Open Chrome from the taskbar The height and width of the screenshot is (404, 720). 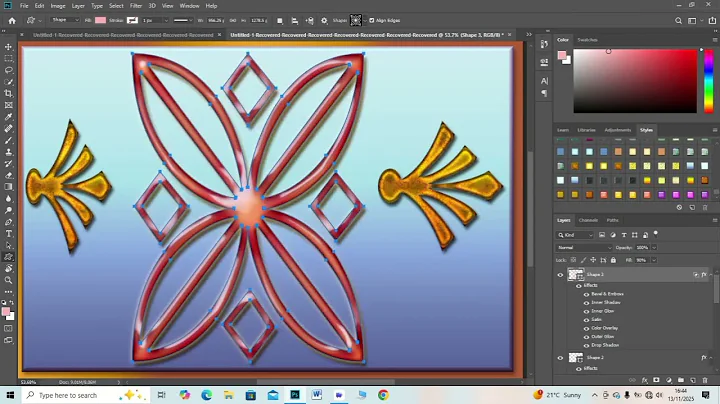tap(383, 395)
